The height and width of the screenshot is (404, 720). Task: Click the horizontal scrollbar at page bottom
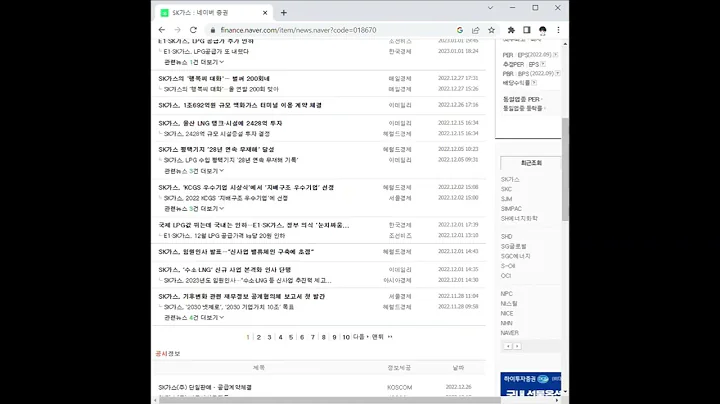329,400
